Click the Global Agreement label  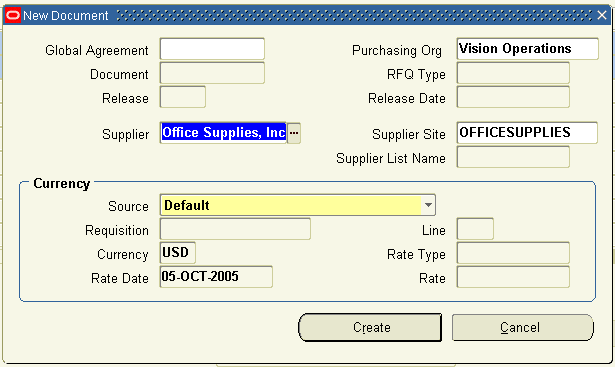tap(97, 51)
